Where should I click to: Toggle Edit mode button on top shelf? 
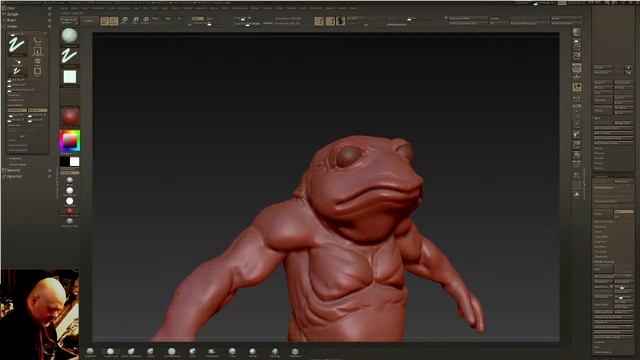(x=104, y=20)
